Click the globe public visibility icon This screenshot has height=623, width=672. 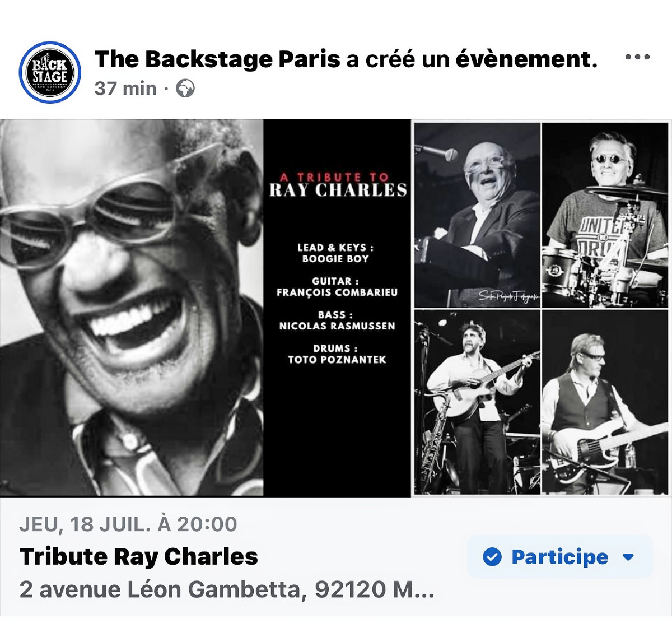(185, 89)
